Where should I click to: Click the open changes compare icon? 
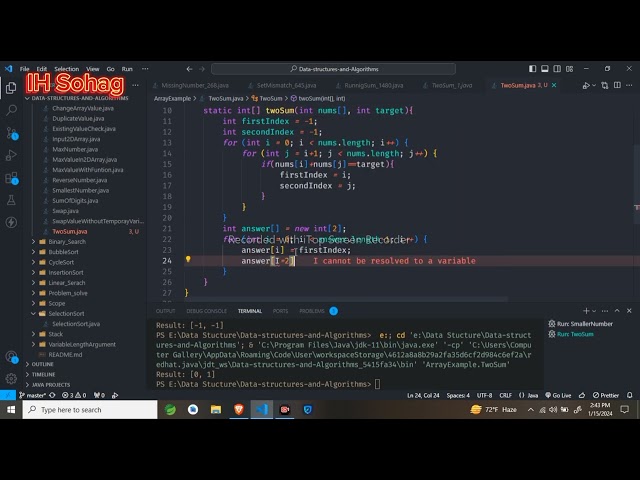(605, 85)
